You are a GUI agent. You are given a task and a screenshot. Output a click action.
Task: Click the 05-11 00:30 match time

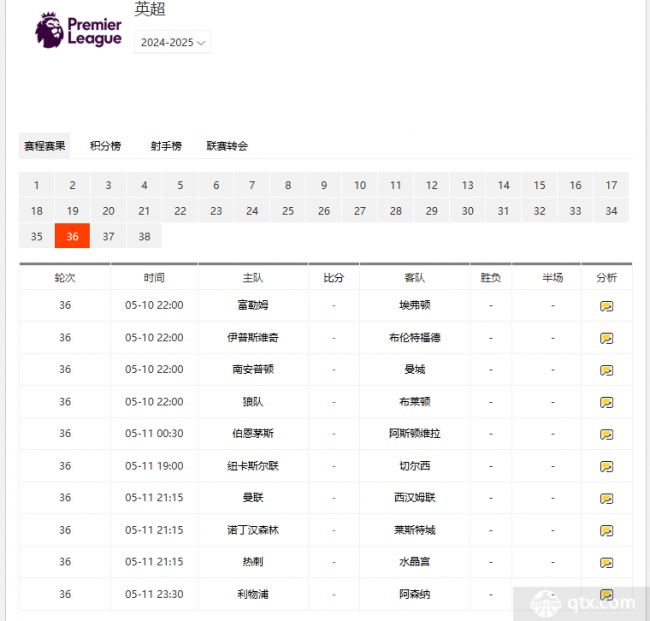[x=154, y=434]
